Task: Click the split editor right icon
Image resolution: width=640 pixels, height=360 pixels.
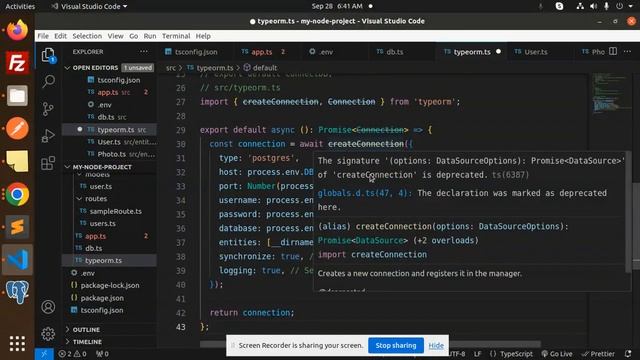Action: (x=613, y=51)
